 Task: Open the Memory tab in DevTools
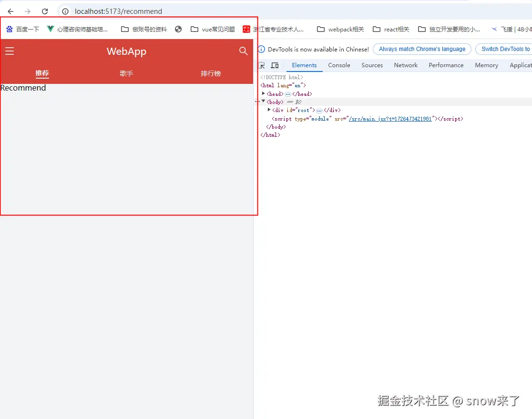487,65
